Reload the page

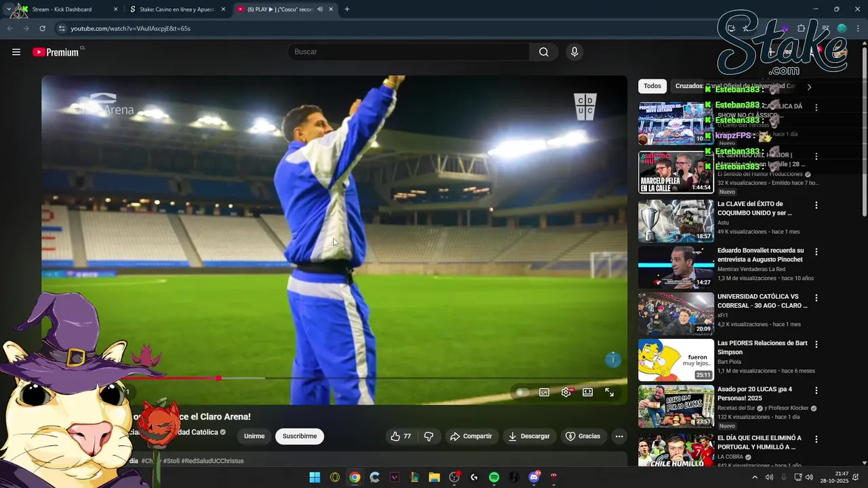(42, 28)
